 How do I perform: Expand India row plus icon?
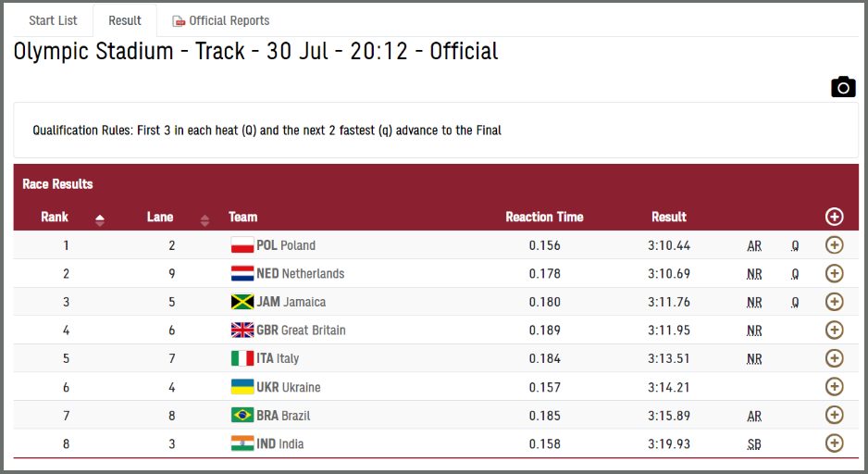[x=835, y=443]
